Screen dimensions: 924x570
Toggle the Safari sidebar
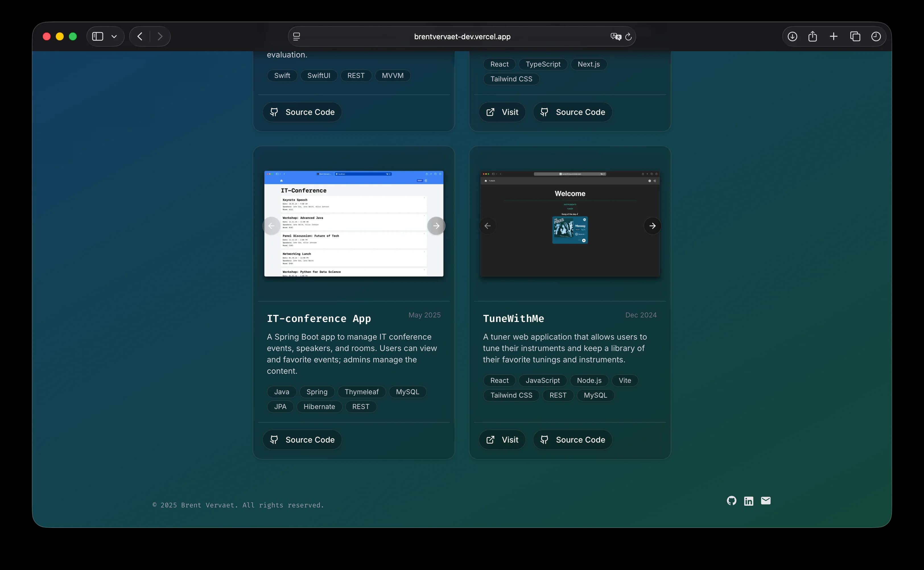click(98, 37)
